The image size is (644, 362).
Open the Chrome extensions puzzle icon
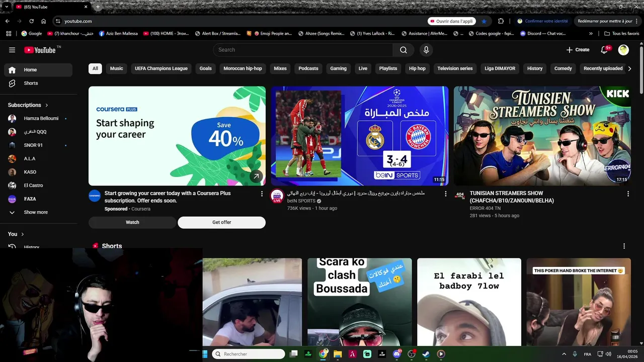(501, 21)
